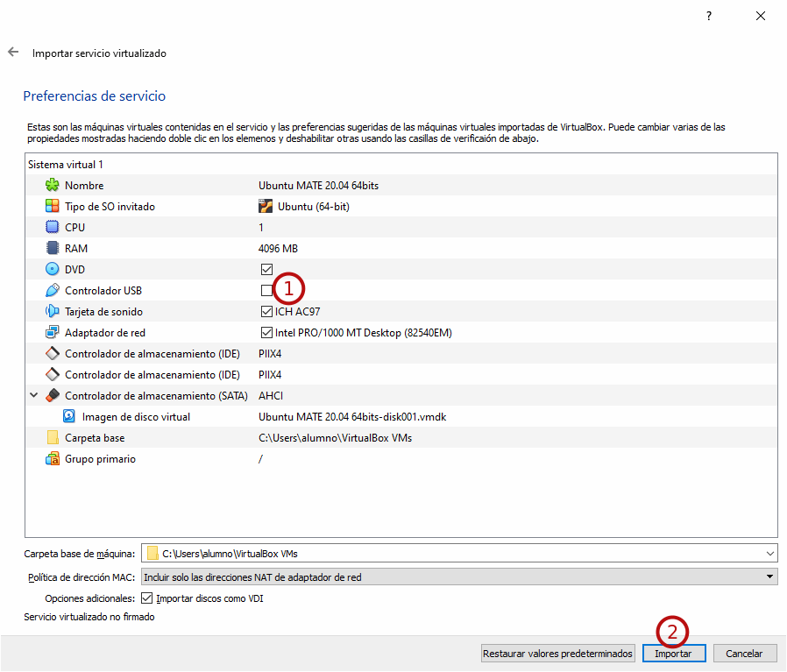Image resolution: width=787 pixels, height=672 pixels.
Task: Click the Adaptador de red label
Action: (105, 333)
